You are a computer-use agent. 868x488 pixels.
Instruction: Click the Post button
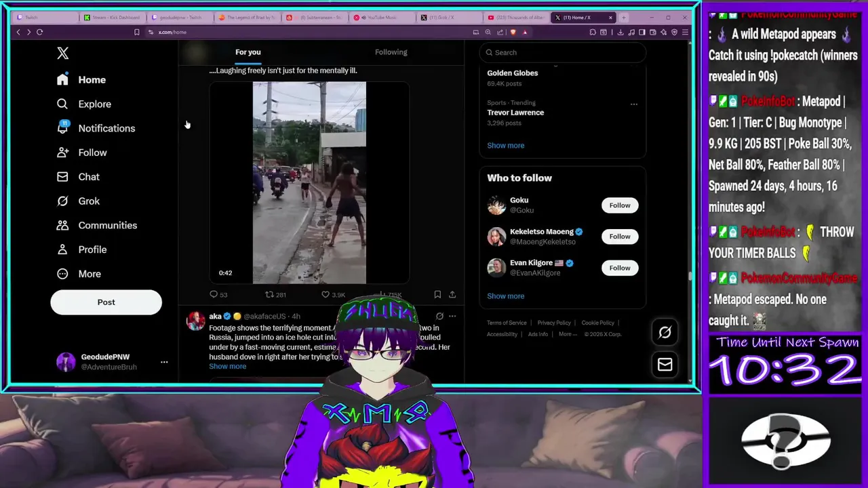tap(106, 302)
